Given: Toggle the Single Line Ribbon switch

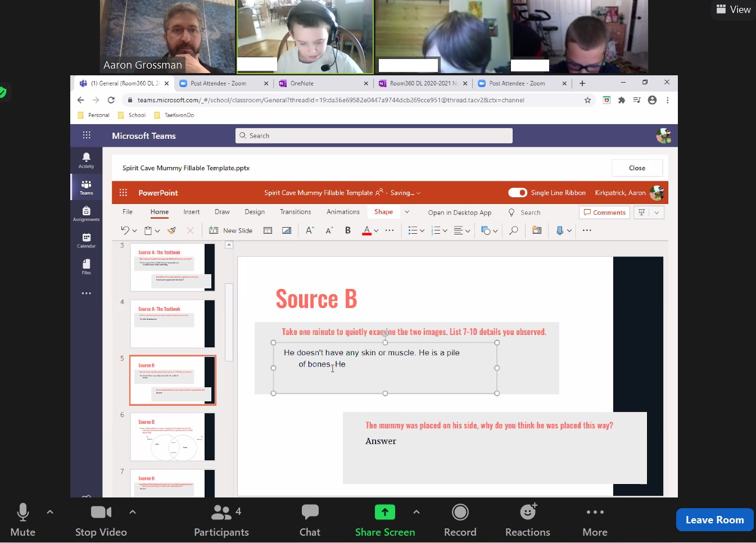Looking at the screenshot, I should pos(517,193).
